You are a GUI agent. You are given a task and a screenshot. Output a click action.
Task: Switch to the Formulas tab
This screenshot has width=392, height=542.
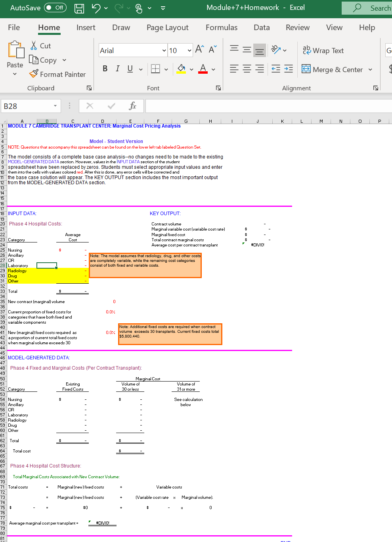coord(221,27)
